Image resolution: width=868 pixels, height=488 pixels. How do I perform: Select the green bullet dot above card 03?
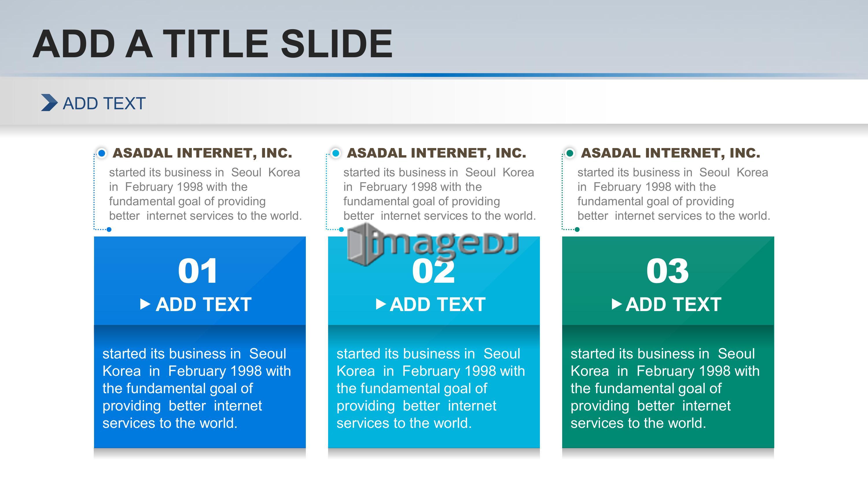[570, 153]
